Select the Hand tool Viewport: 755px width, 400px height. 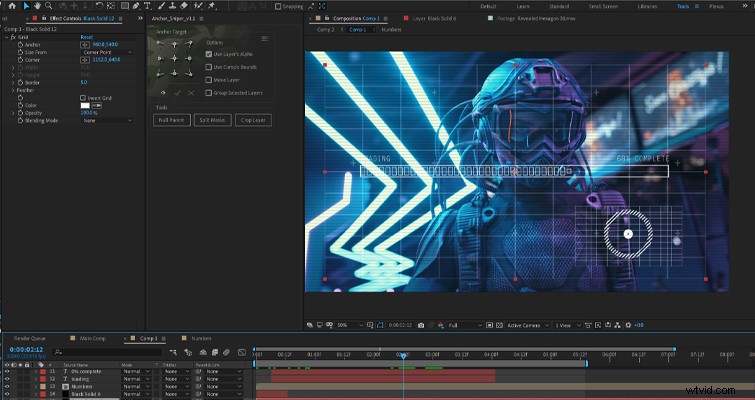(37, 6)
